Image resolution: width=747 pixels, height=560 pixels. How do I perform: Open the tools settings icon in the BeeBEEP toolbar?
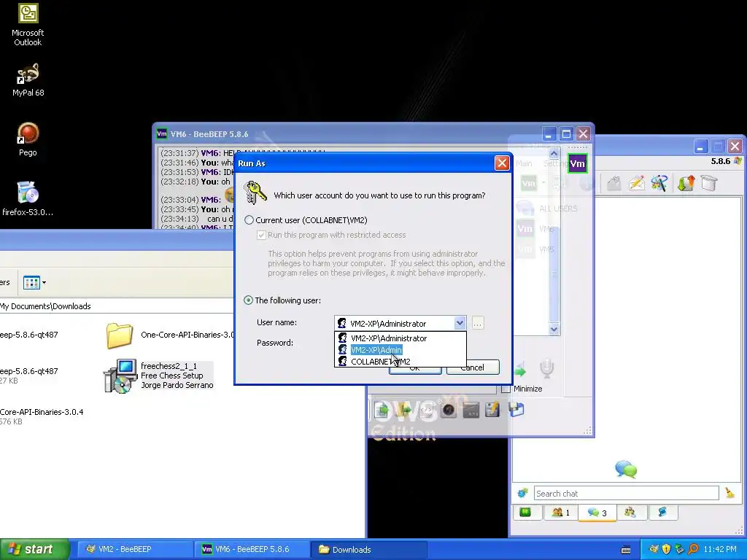click(x=659, y=183)
